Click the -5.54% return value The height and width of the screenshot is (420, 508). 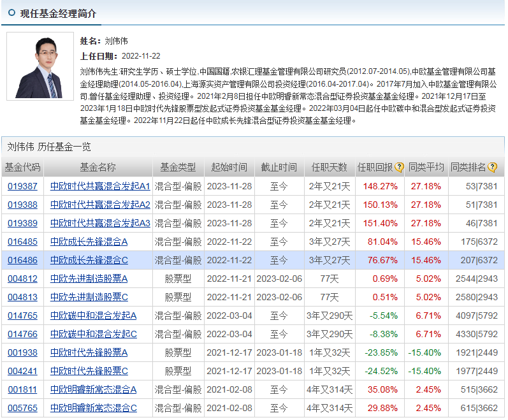coord(384,315)
